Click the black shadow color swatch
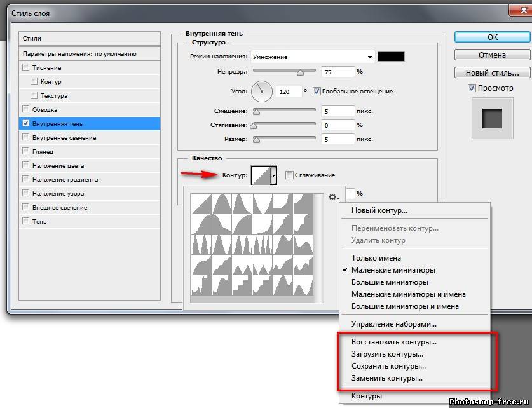 (391, 57)
